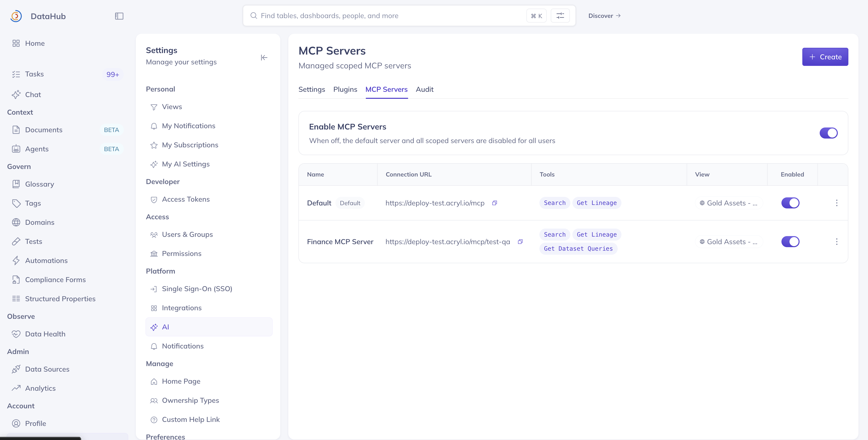The height and width of the screenshot is (440, 868).
Task: Select the MCP Servers tab
Action: click(x=386, y=89)
